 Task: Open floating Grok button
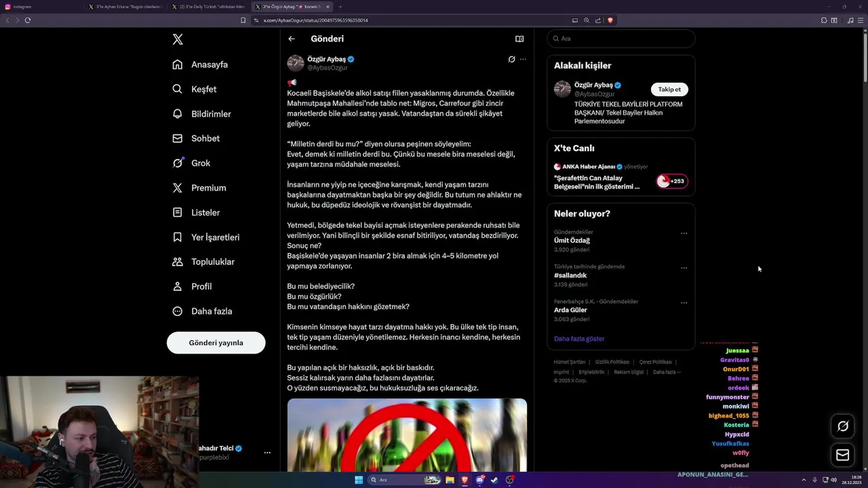tap(843, 426)
